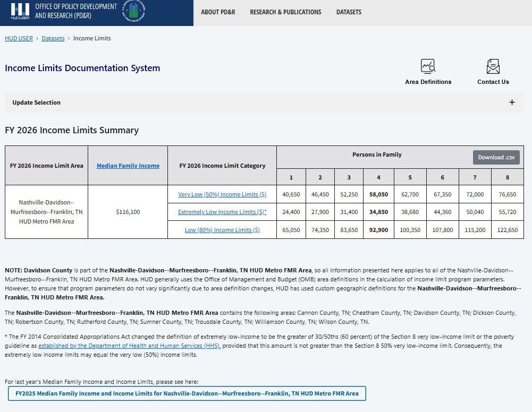532x412 pixels.
Task: Expand Update Selection with plus icon
Action: pos(512,102)
